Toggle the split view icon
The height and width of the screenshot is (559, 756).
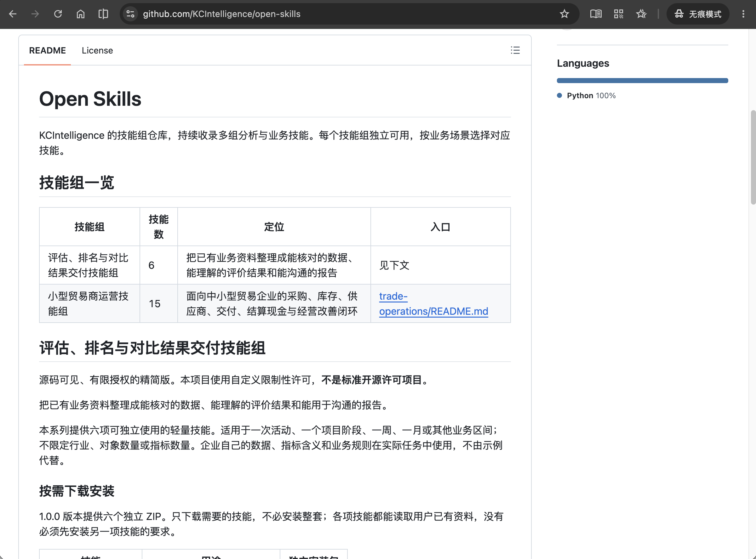pos(103,14)
